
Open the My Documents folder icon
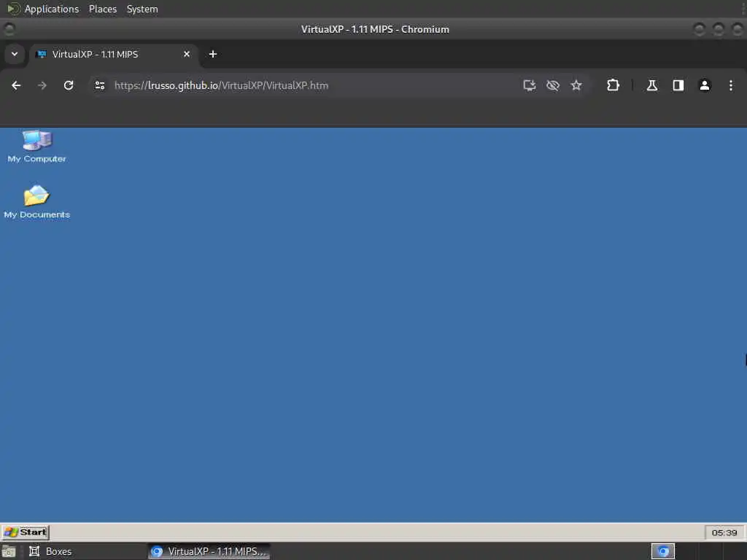[36, 201]
